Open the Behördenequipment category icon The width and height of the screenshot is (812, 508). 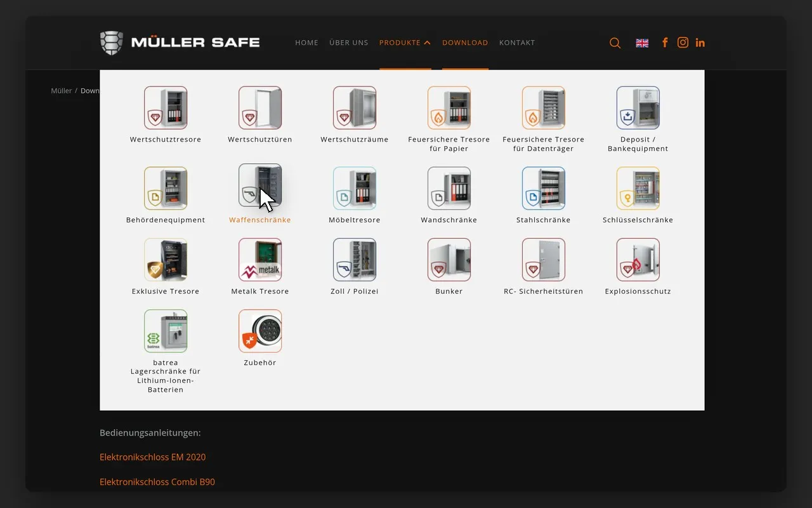tap(166, 188)
